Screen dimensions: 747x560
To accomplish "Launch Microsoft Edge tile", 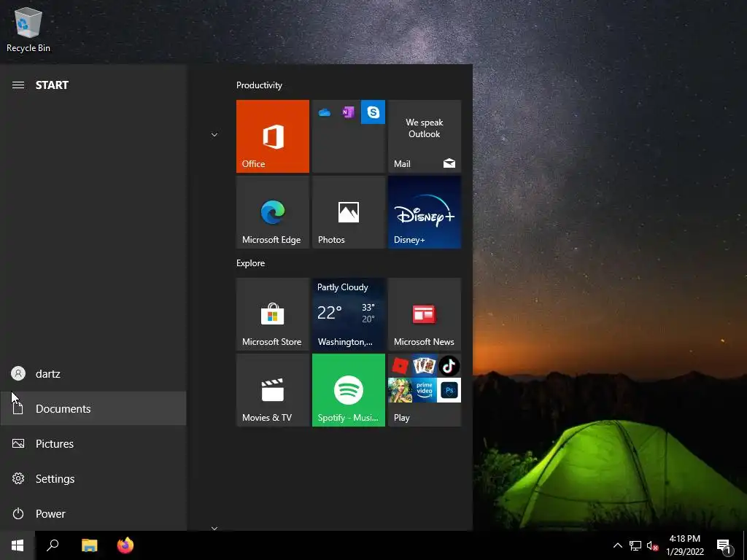I will (x=273, y=212).
